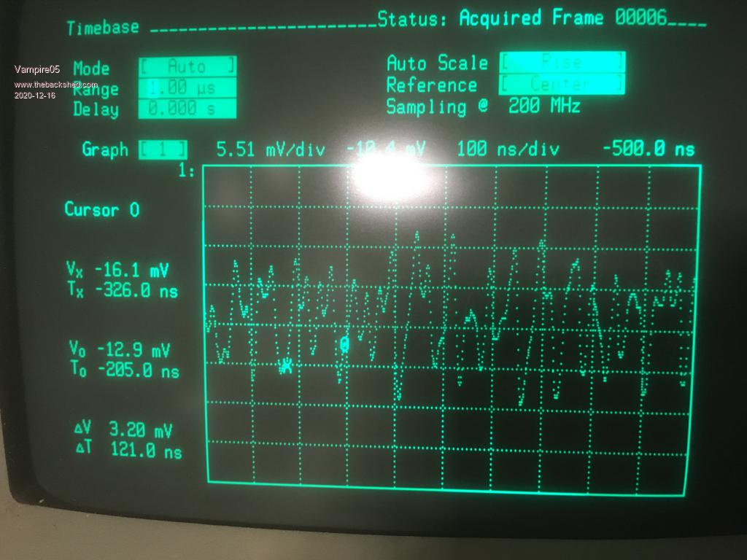Select the ΔV 3.20 mV readout
Image resolution: width=747 pixels, height=560 pixels.
point(124,428)
